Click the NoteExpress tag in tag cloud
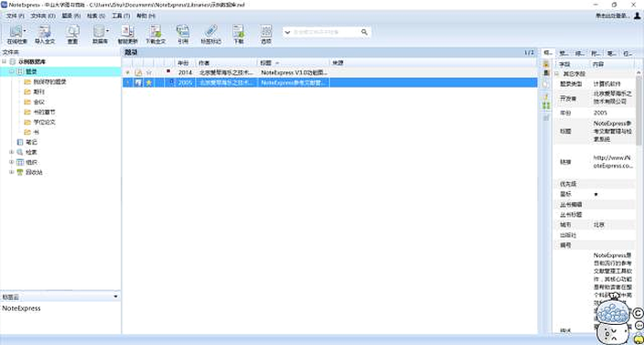 pyautogui.click(x=21, y=308)
